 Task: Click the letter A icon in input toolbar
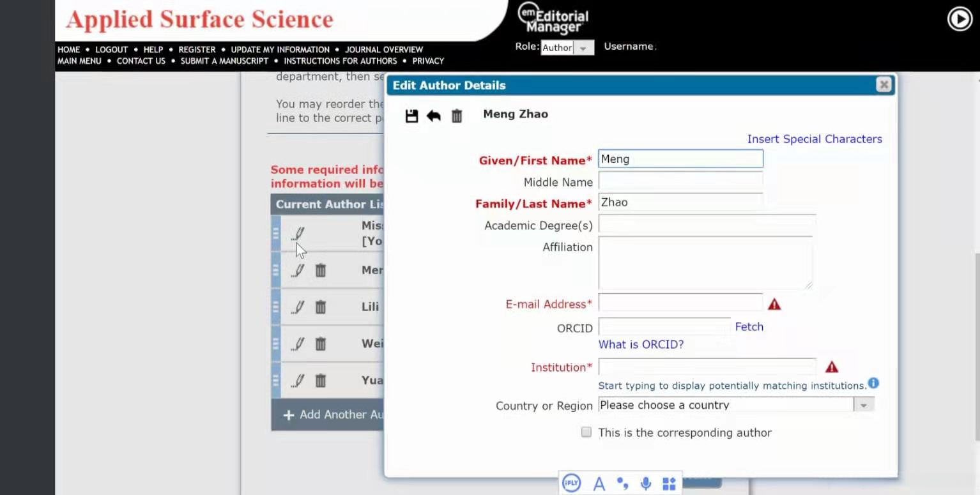pos(599,484)
